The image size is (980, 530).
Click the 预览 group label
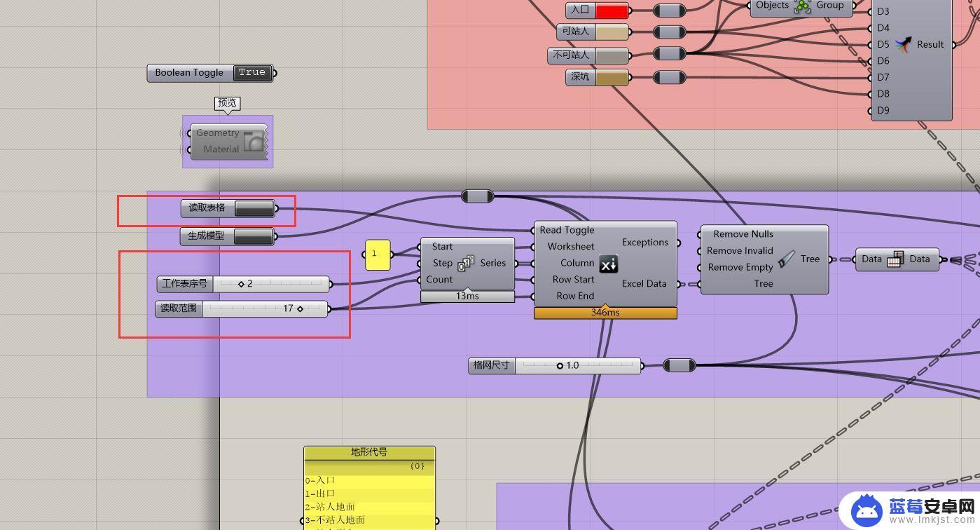tap(227, 103)
